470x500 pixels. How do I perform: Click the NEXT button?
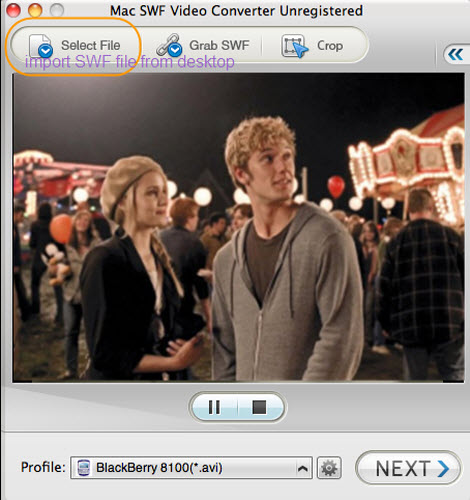(408, 468)
